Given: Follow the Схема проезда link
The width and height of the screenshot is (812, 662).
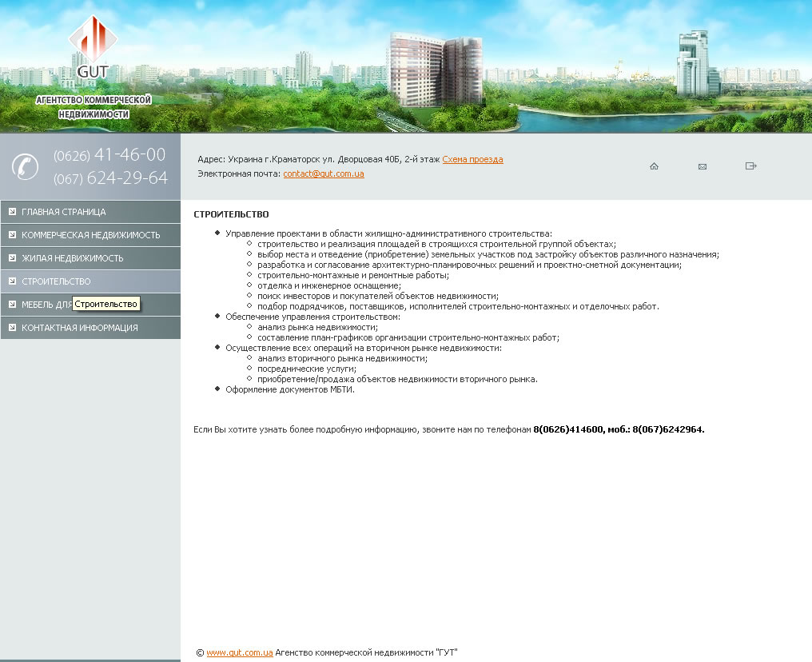Looking at the screenshot, I should click(472, 160).
